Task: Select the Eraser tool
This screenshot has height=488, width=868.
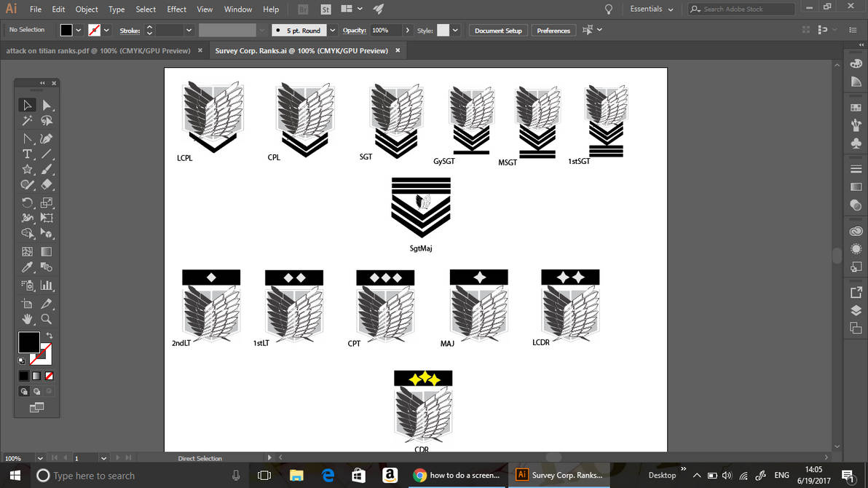Action: point(47,185)
